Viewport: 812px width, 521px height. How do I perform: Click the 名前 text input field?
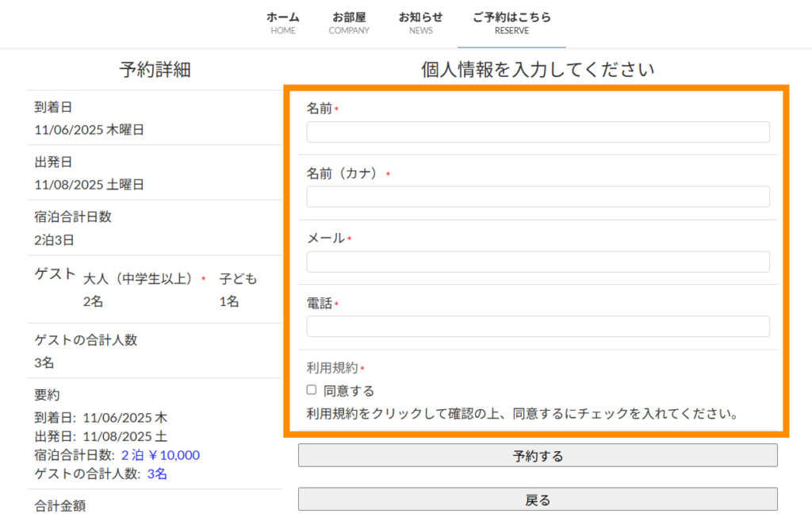click(538, 132)
